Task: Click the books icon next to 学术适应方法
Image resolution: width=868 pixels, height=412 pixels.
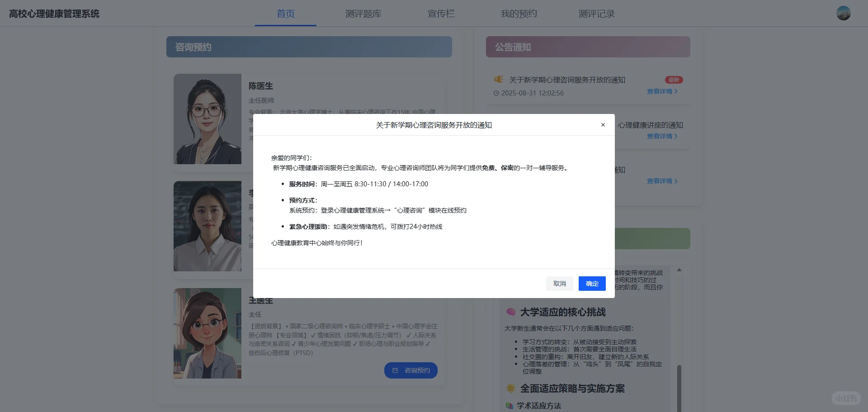Action: coord(509,405)
